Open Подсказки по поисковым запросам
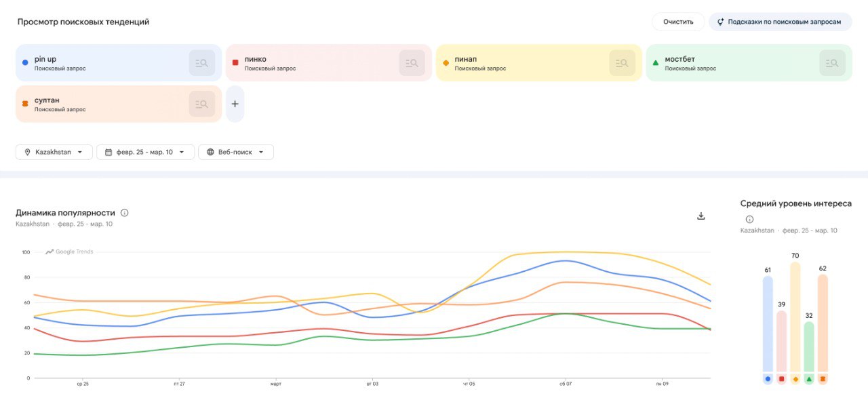868x400 pixels. click(x=780, y=22)
